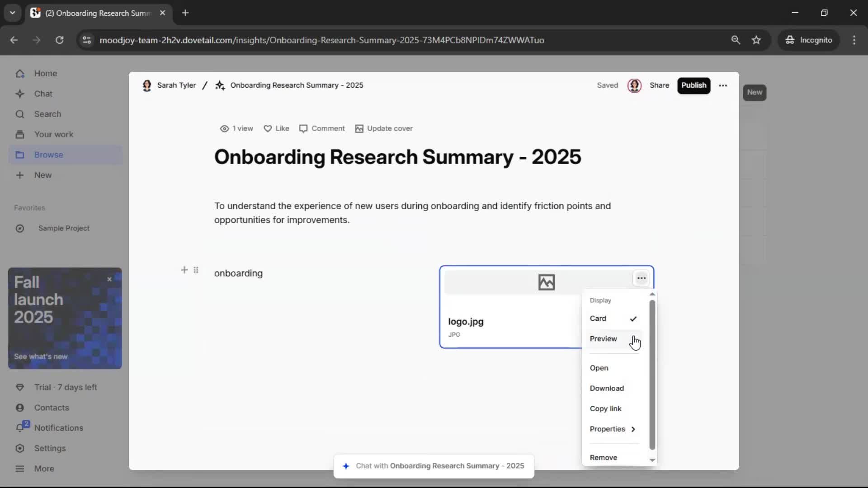The image size is (868, 488).
Task: Open logo.jpg card three-dot menu
Action: point(641,278)
